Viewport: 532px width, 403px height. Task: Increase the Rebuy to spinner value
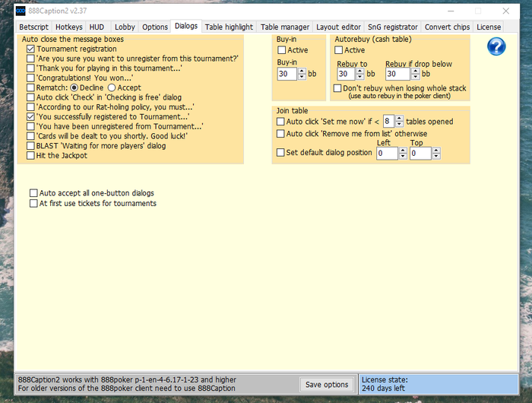click(x=360, y=71)
